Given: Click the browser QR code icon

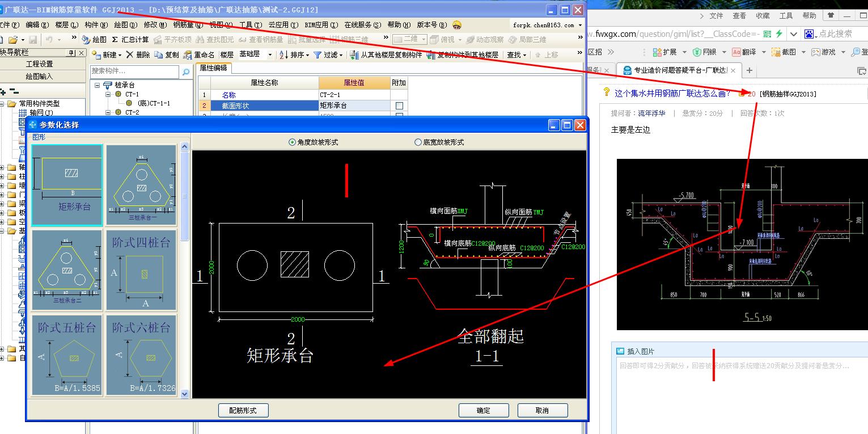Looking at the screenshot, I should coord(768,34).
